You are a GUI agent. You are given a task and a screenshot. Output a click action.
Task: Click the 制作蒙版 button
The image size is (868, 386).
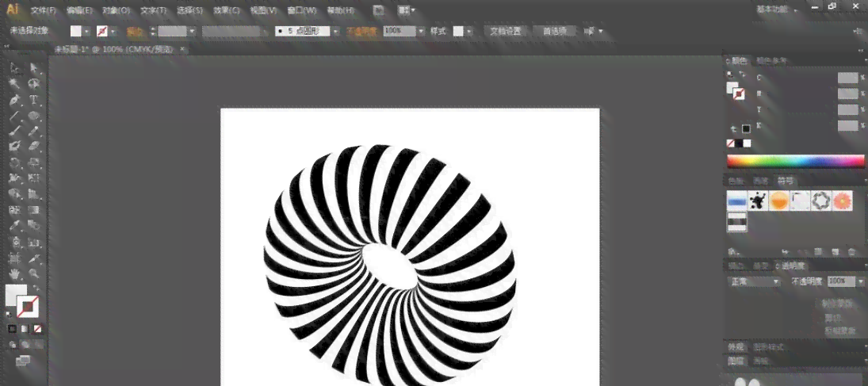(x=839, y=303)
